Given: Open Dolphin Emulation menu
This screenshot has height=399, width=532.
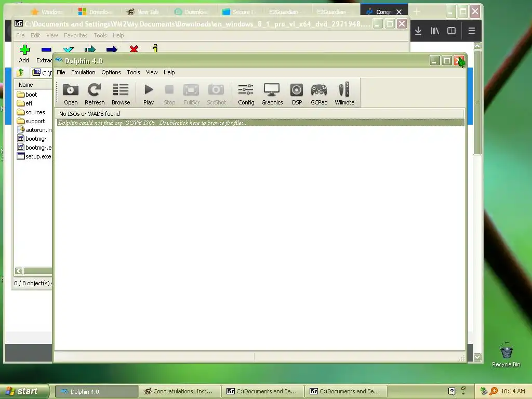Looking at the screenshot, I should (83, 72).
